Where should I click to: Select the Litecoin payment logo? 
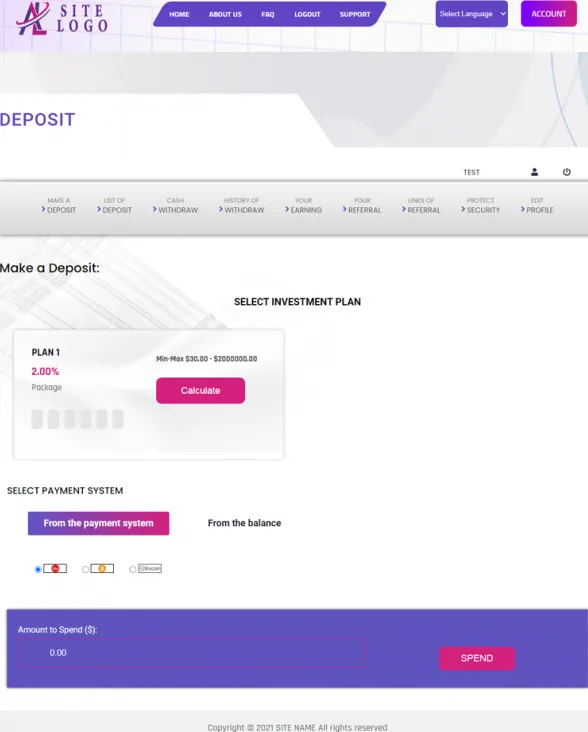pyautogui.click(x=150, y=569)
